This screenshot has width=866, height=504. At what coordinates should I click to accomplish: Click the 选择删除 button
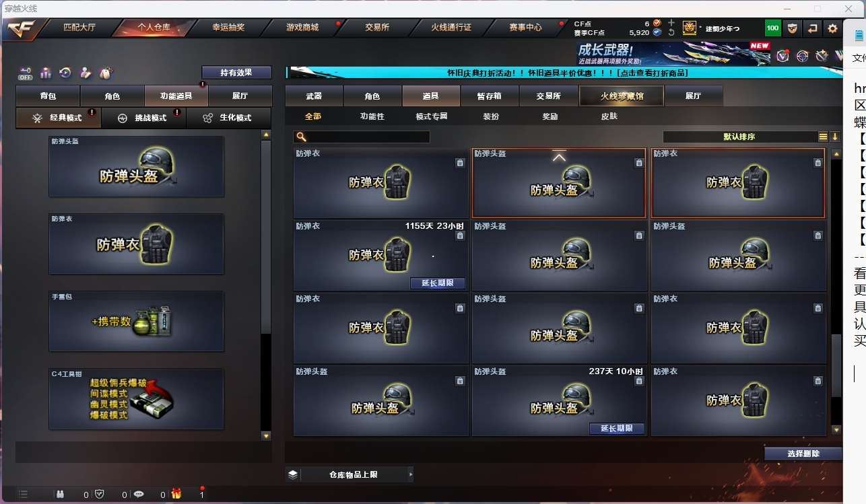pos(803,454)
